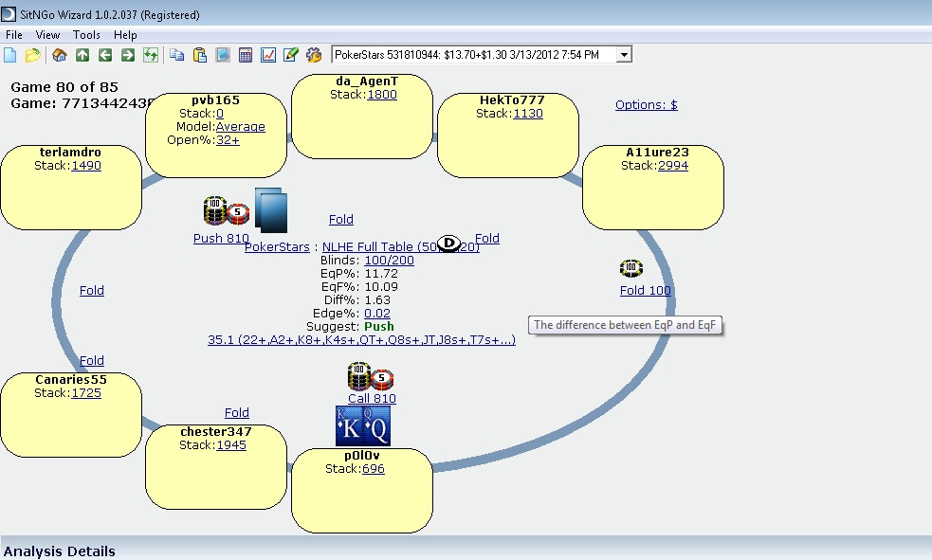Click the Analysis Details panel header
The width and height of the screenshot is (932, 560).
pyautogui.click(x=466, y=551)
